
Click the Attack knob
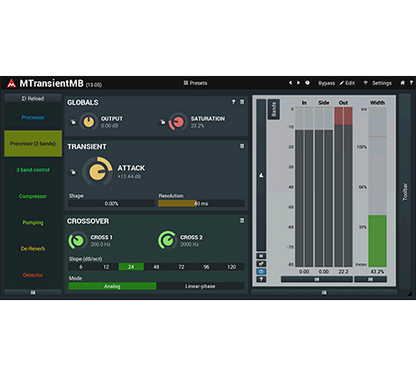tap(97, 172)
